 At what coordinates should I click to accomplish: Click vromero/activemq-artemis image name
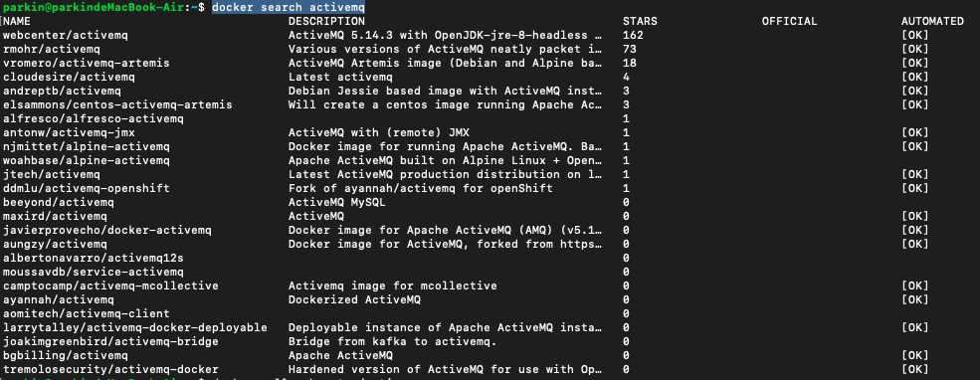pyautogui.click(x=87, y=63)
